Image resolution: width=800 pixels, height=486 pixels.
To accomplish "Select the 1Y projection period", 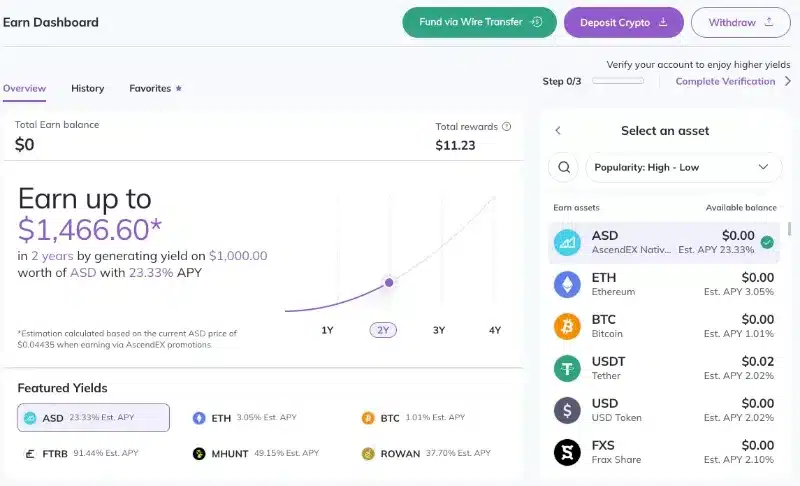I will (328, 330).
